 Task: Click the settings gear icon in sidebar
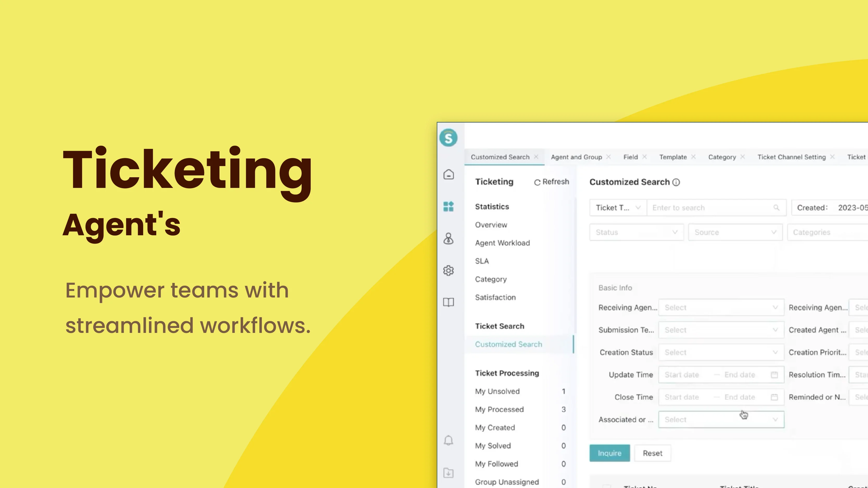click(x=449, y=270)
